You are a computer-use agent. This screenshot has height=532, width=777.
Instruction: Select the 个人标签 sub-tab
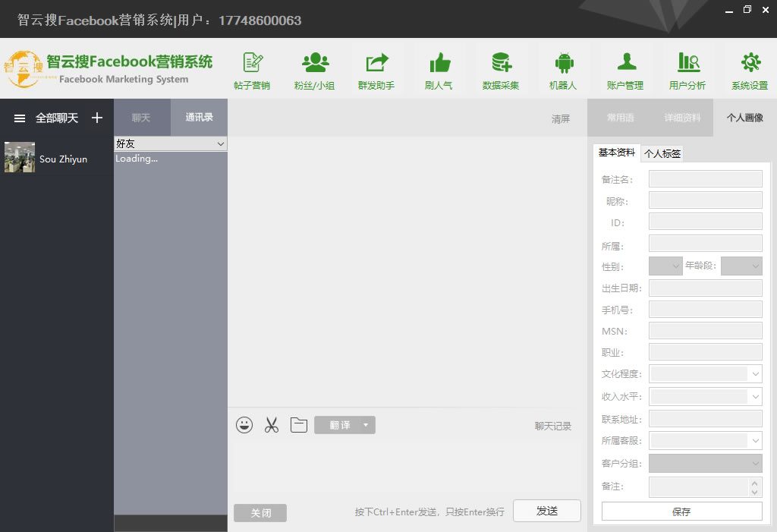click(x=662, y=154)
